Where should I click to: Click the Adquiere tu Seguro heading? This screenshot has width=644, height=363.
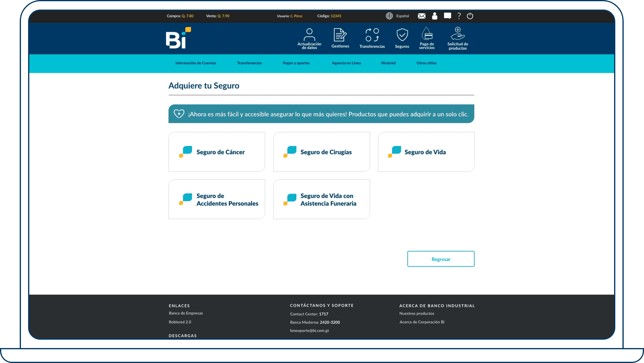[x=204, y=86]
